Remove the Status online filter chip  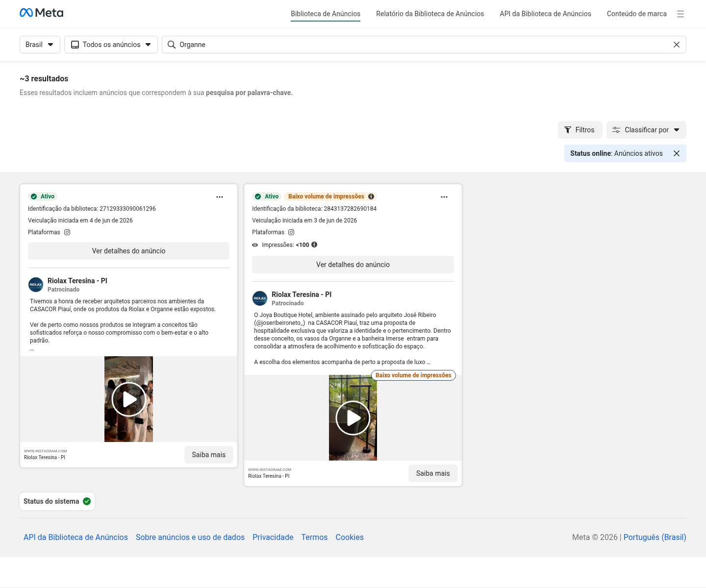point(677,153)
